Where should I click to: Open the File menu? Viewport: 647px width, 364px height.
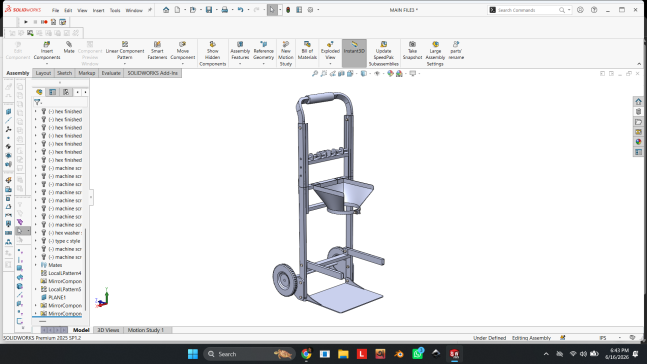(x=55, y=10)
